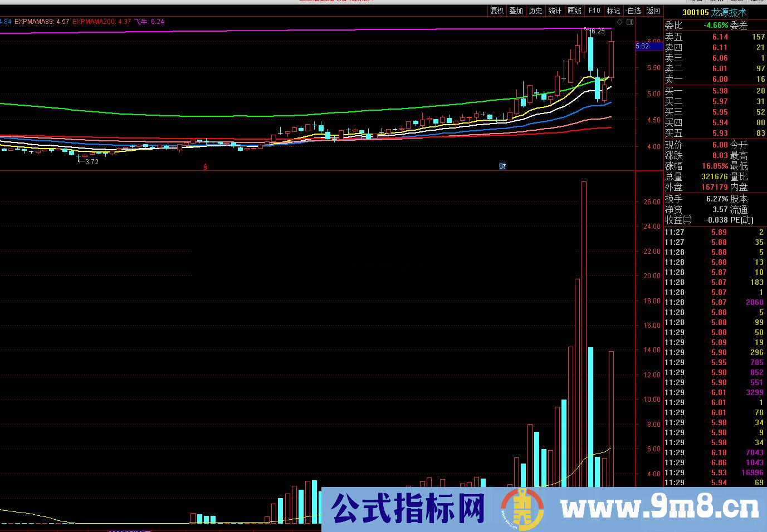The width and height of the screenshot is (767, 532).
Task: Click the 3.72 low price label on the chart
Action: click(x=91, y=162)
